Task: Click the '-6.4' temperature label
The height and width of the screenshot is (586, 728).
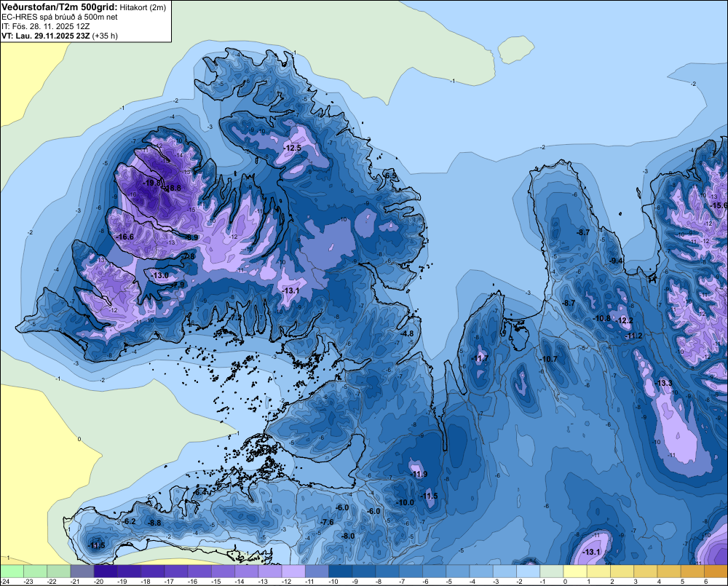Action: [x=200, y=492]
